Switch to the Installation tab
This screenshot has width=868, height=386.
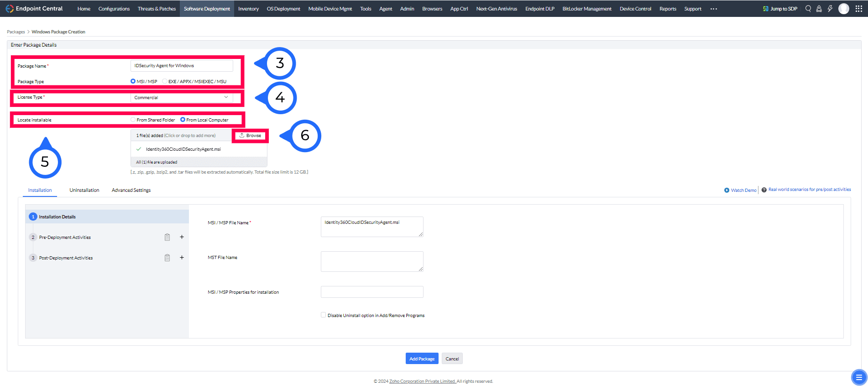click(x=40, y=190)
